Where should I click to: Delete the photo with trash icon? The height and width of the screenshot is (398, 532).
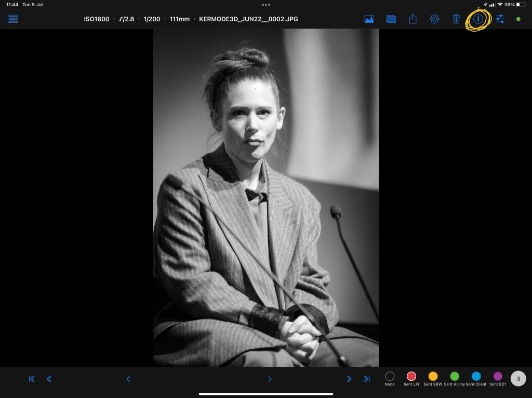pyautogui.click(x=456, y=19)
